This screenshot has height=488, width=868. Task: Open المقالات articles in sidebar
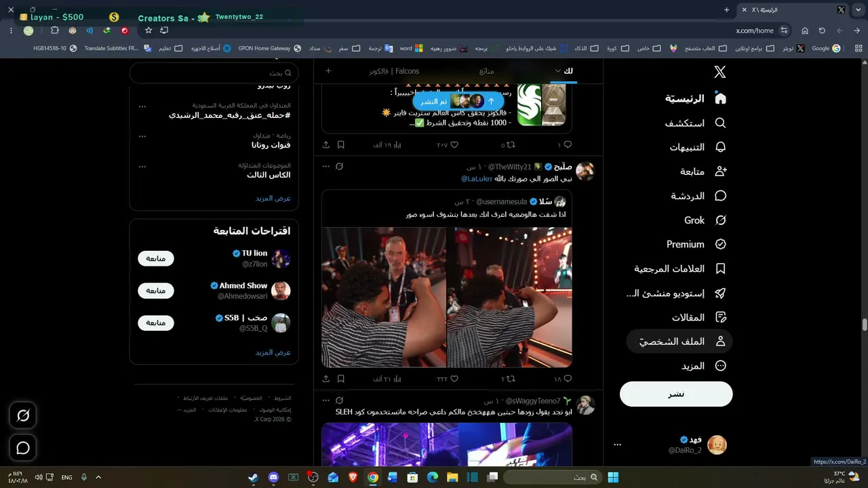(699, 317)
